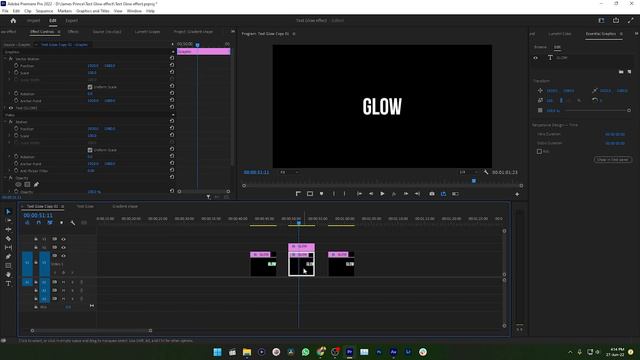This screenshot has width=640, height=360.
Task: Open zoom level Fit dropdown
Action: 289,172
